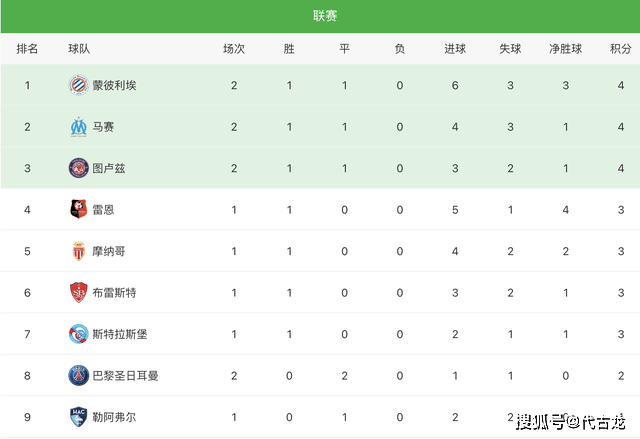Click the Brest (布雷斯特) club badge

(78, 293)
